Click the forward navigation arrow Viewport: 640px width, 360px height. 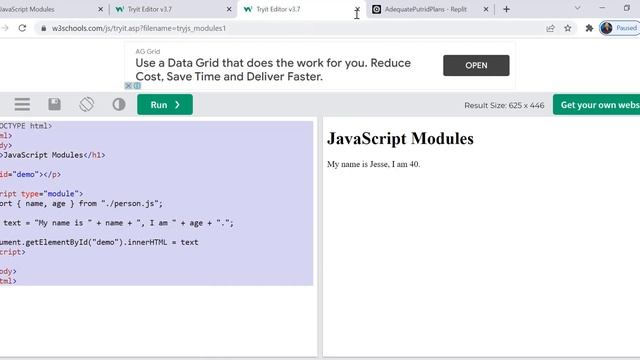click(x=4, y=28)
